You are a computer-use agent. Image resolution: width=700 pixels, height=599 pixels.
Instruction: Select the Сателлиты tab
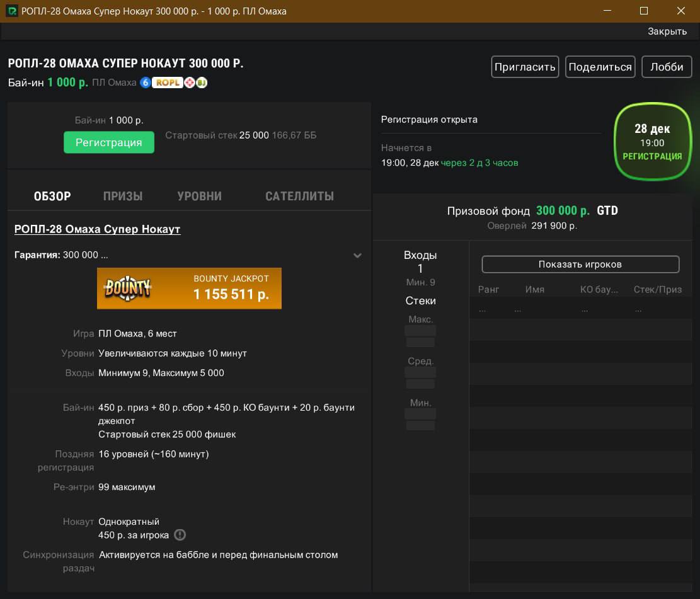tap(299, 196)
